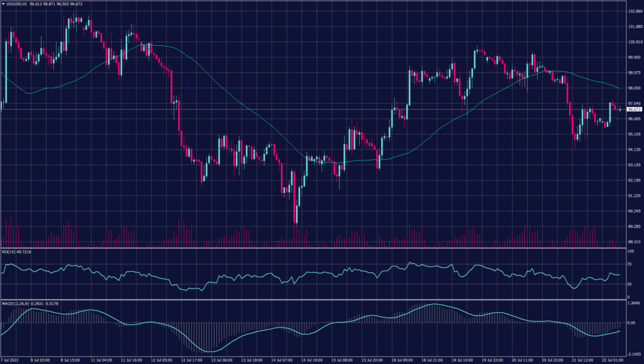Click the MACD 1.3648 scale maximum label
The image size is (644, 364).
634,304
